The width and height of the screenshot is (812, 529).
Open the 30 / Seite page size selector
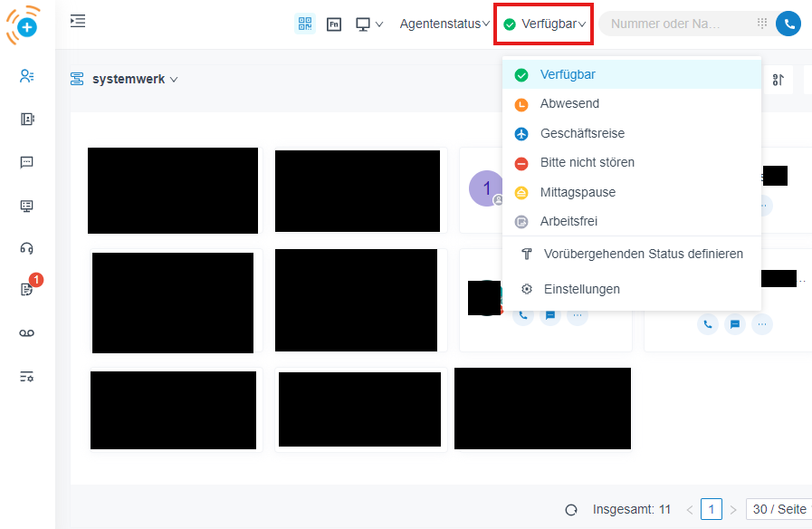[x=779, y=510]
